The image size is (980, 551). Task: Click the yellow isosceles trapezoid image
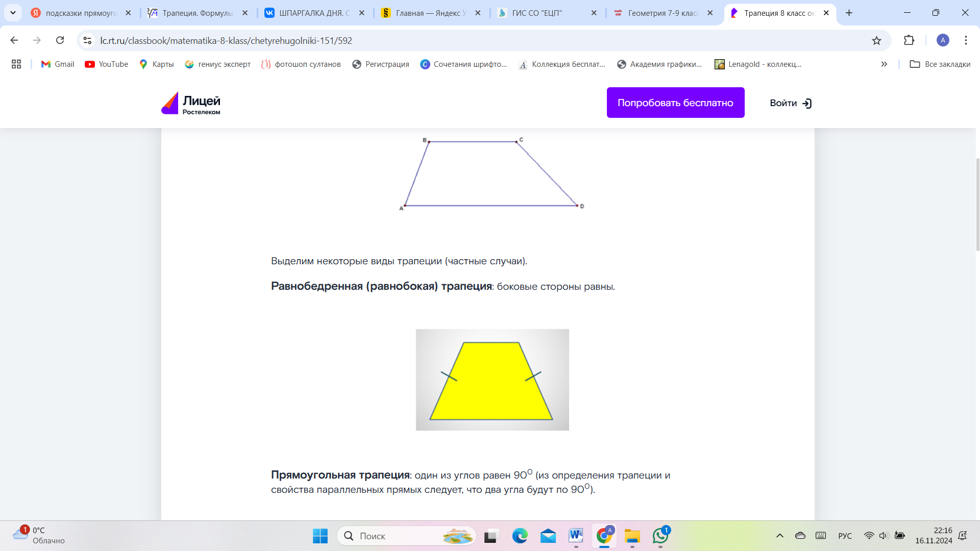point(492,380)
